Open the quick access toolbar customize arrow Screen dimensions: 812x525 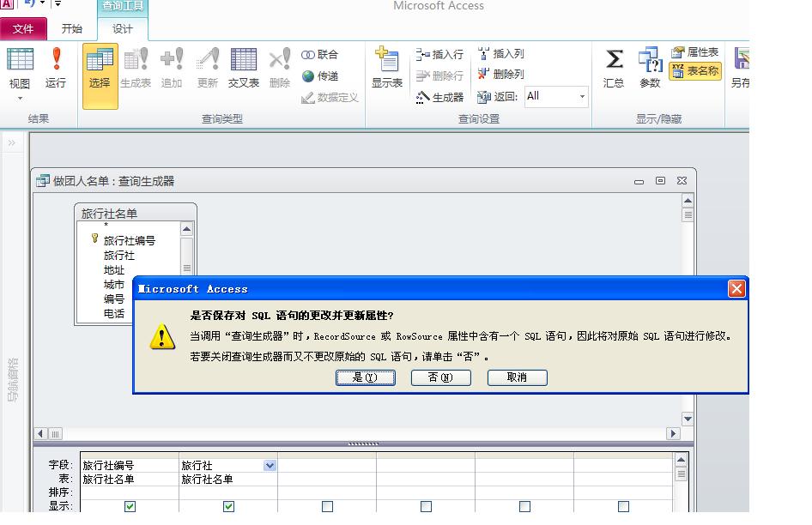[58, 3]
